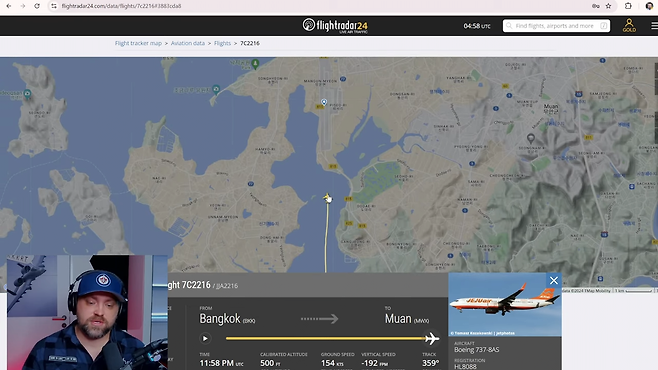
Task: Click the yellow aircraft icon on map
Action: [327, 197]
